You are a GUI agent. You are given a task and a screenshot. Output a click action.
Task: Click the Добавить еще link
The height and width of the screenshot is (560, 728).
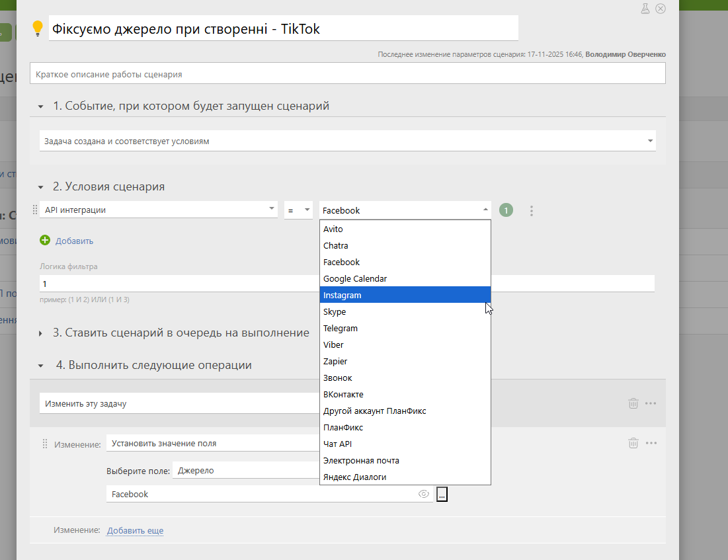click(135, 530)
